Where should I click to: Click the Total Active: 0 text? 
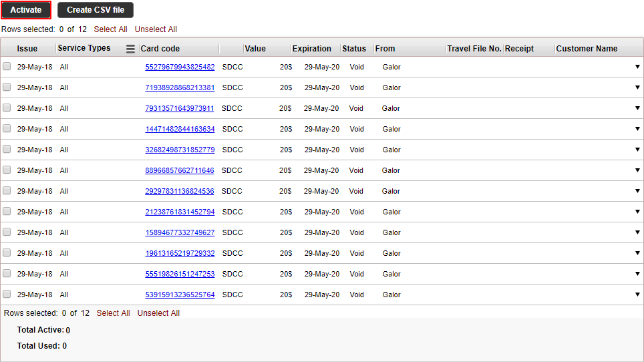click(x=43, y=330)
